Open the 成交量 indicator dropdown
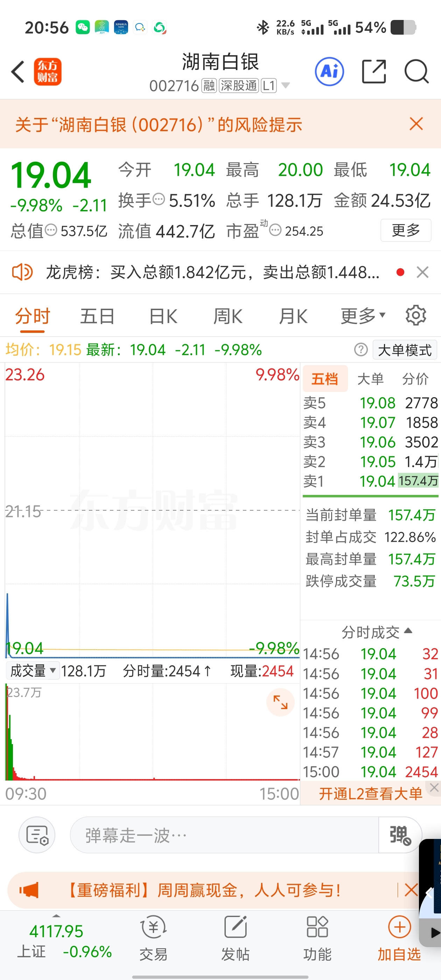The image size is (441, 980). coord(33,671)
